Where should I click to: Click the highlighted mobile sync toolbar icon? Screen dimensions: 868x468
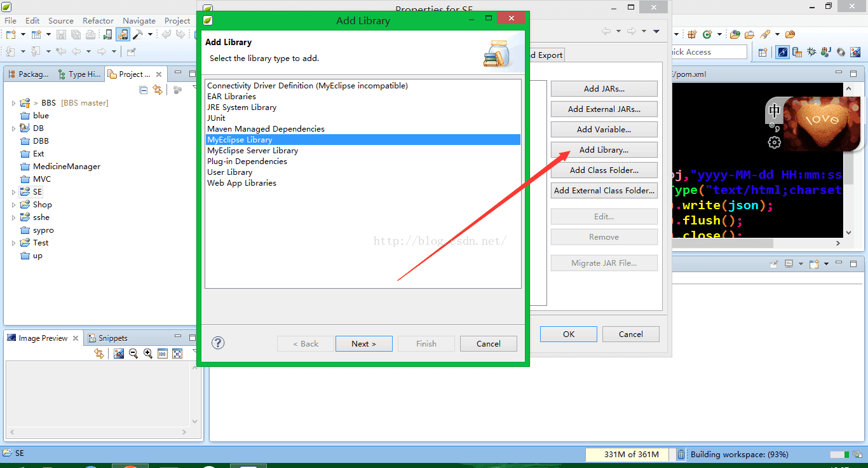point(123,34)
